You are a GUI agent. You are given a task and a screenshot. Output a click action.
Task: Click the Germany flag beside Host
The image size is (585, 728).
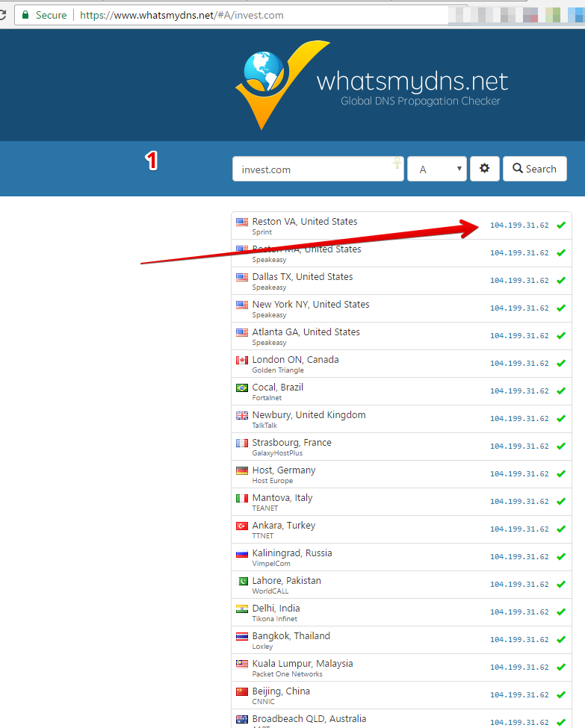[242, 470]
